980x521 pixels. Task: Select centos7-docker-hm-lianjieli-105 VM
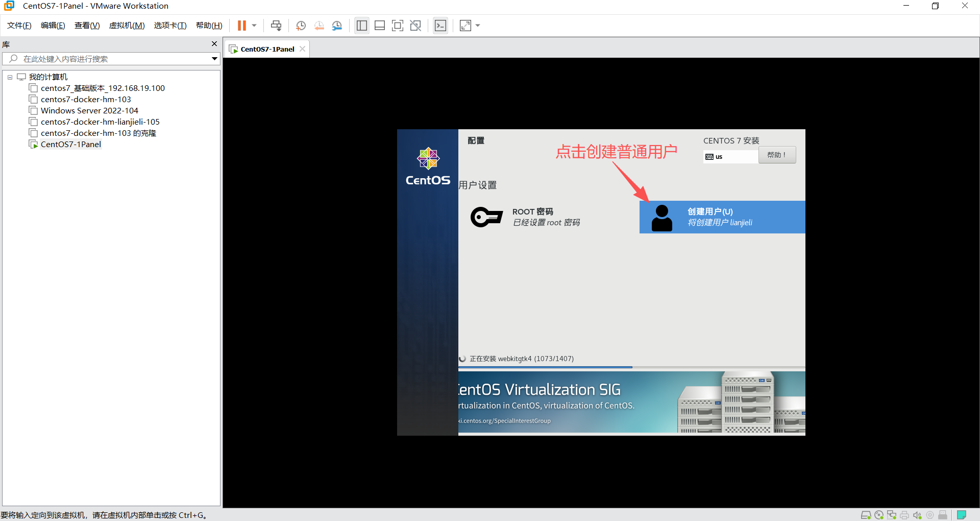[100, 122]
